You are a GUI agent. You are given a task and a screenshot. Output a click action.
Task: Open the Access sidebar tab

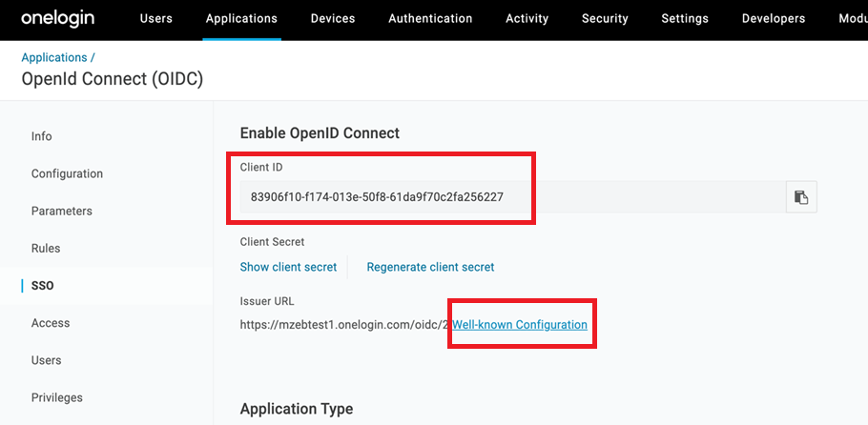tap(51, 323)
